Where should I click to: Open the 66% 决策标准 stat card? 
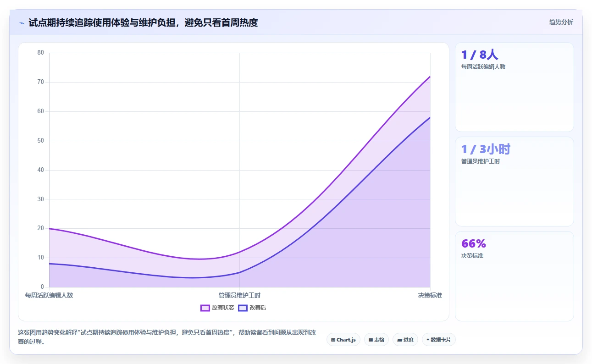(x=514, y=276)
